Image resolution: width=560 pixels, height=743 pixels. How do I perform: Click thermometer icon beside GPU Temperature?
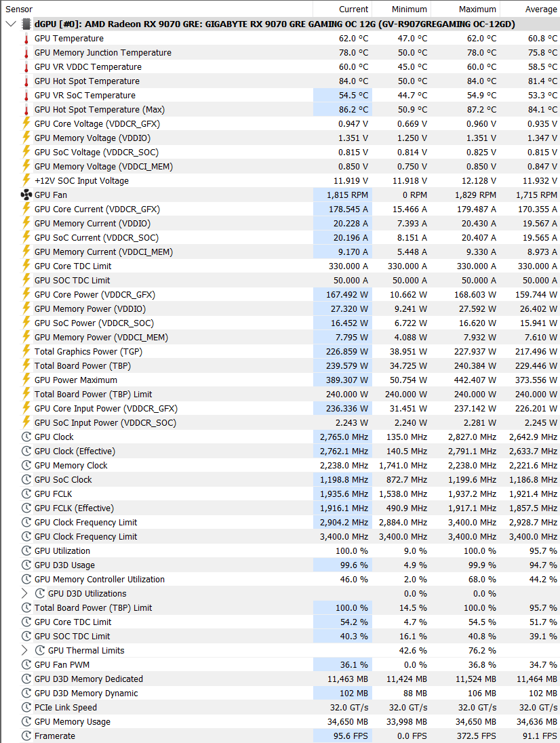(x=26, y=39)
